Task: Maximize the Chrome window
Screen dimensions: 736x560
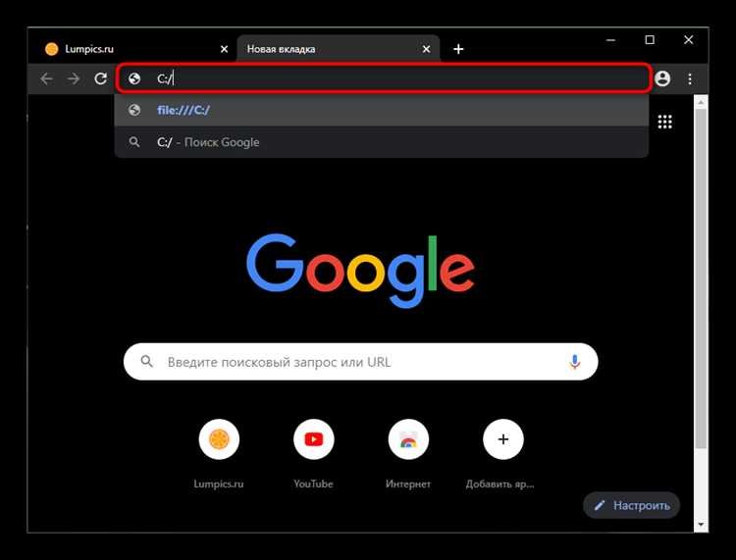Action: pos(650,40)
